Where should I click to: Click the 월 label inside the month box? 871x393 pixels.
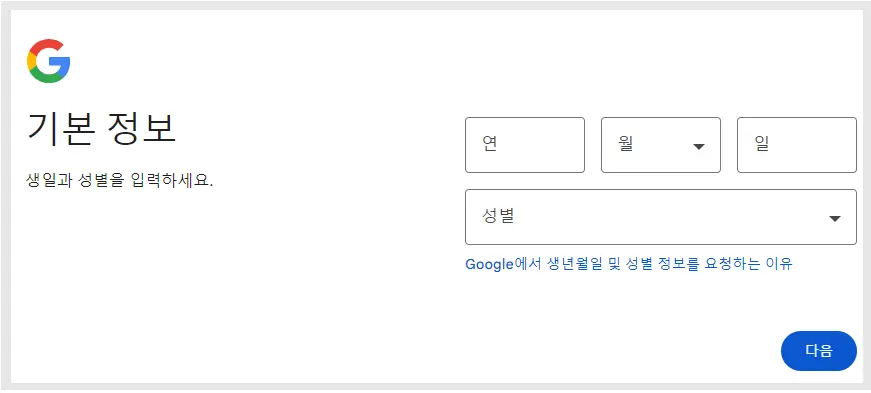click(x=625, y=145)
